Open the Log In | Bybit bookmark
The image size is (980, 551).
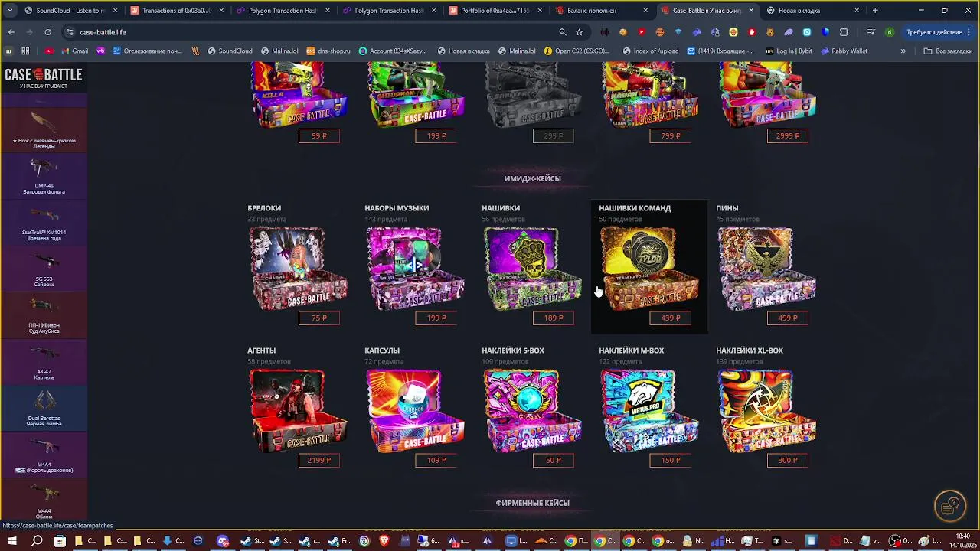[789, 51]
